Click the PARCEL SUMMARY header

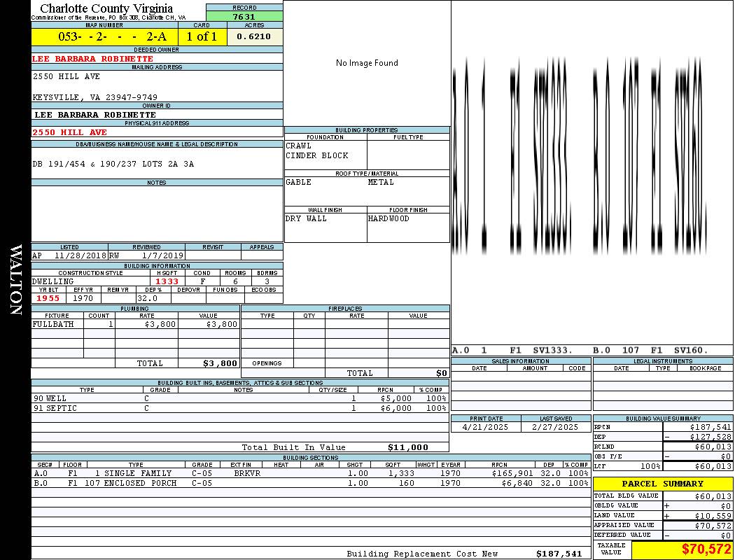pyautogui.click(x=663, y=484)
